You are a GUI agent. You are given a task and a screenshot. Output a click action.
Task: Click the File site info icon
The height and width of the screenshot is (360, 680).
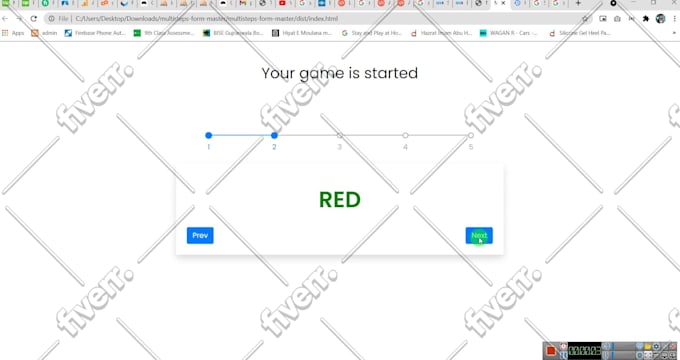click(51, 19)
